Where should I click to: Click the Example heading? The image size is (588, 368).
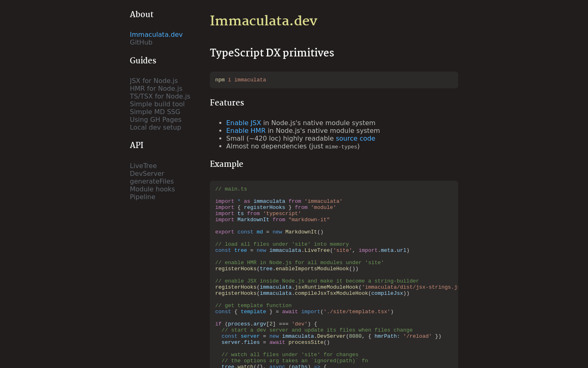click(227, 164)
